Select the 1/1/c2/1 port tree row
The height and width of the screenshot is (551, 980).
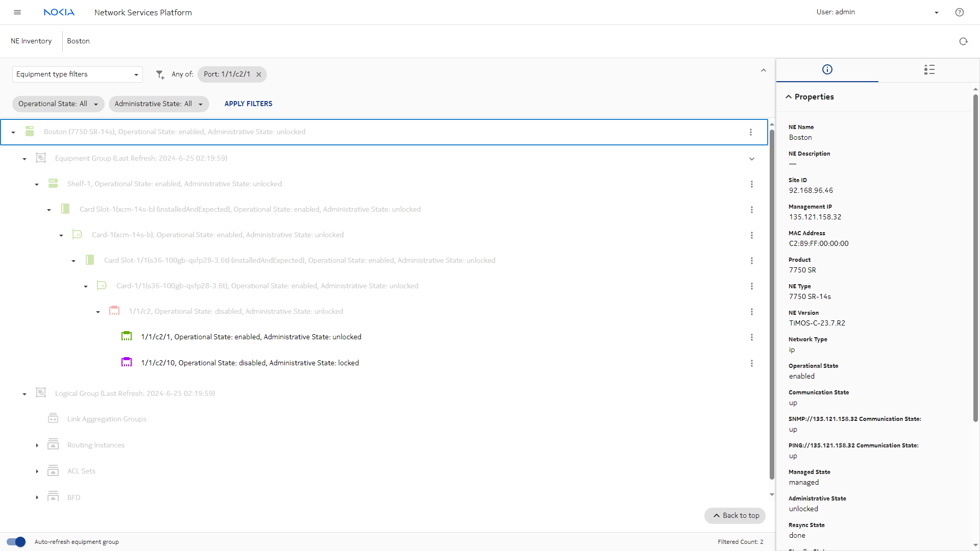pos(251,337)
